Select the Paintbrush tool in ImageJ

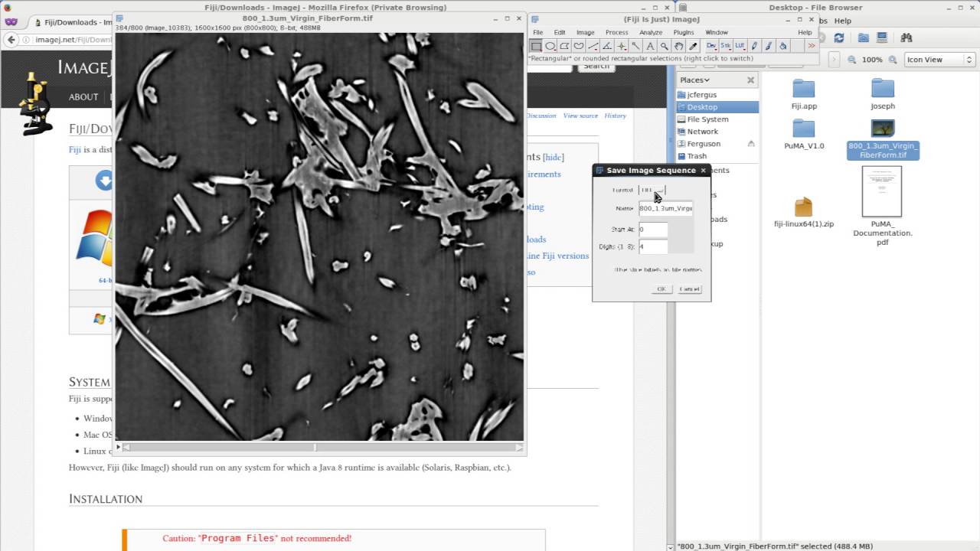coord(768,46)
